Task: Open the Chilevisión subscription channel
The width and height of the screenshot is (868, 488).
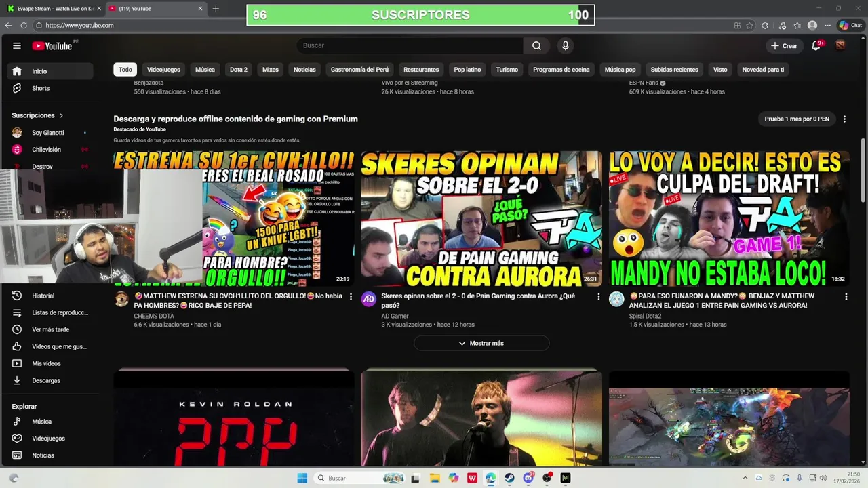Action: 49,150
